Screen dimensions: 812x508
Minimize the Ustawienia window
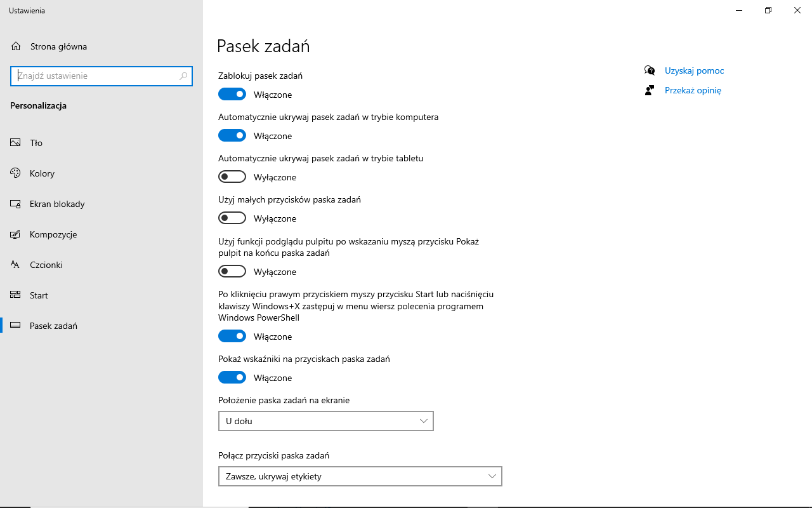(739, 10)
